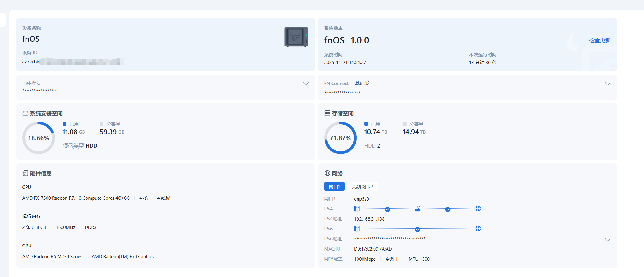Click the 71.87% storage usage ring
Viewport: 644px width, 277px height.
point(340,138)
